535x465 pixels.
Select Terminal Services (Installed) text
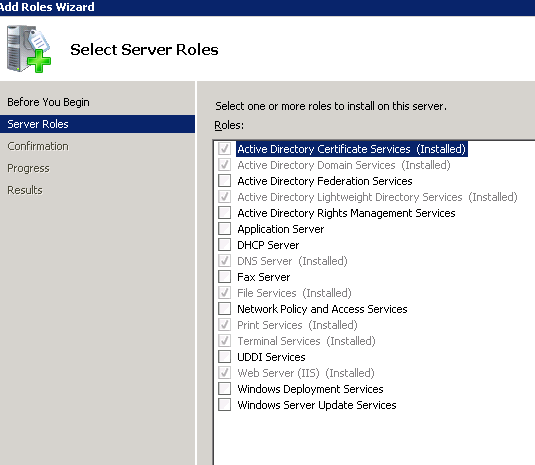coord(306,341)
